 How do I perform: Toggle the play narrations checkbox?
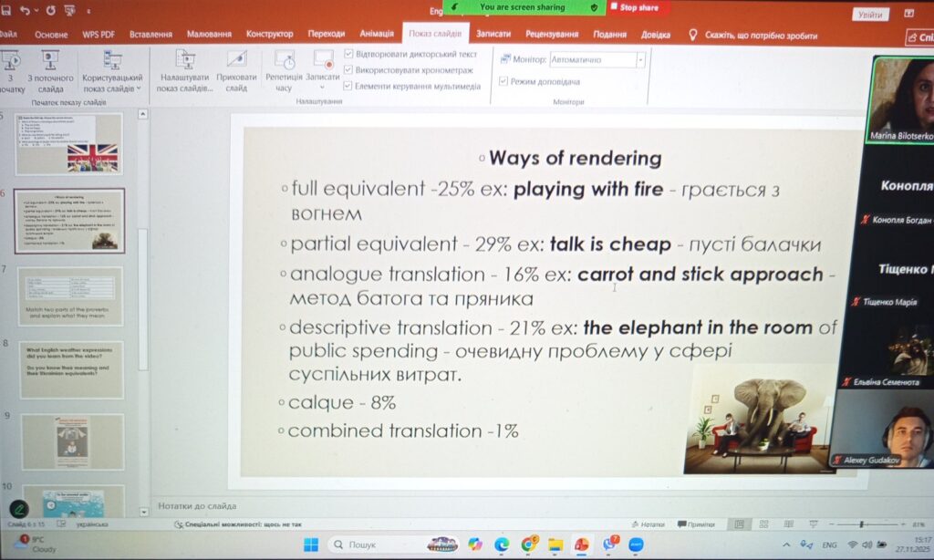[349, 55]
